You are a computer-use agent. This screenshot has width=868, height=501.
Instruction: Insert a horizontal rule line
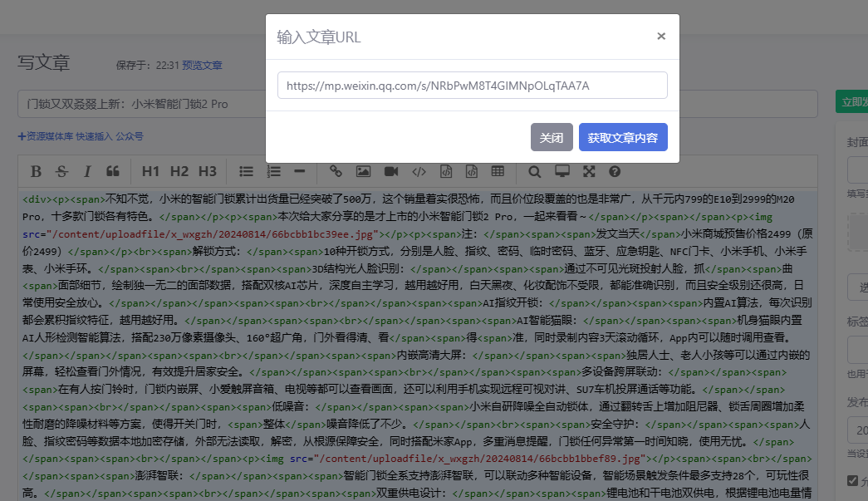[300, 172]
